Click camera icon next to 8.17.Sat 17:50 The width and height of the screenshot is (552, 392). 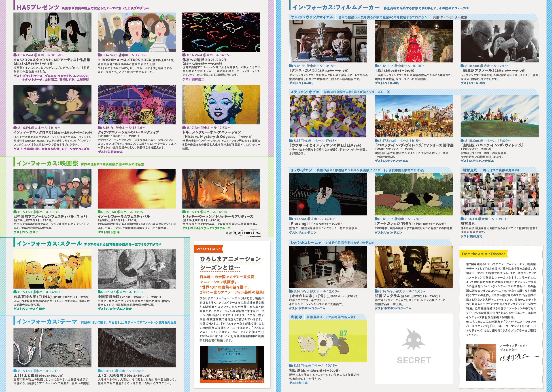pyautogui.click(x=184, y=128)
